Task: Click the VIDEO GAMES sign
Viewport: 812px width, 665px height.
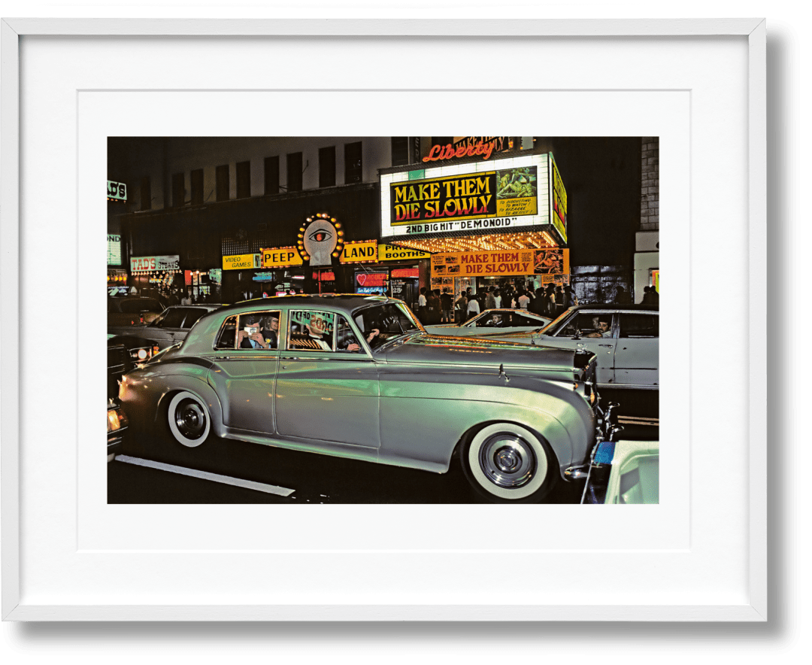Action: [x=241, y=262]
